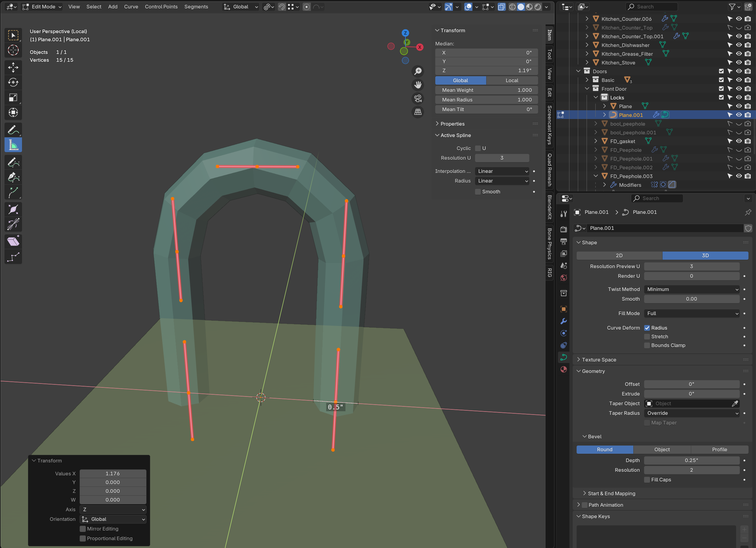Switch curve shape to 2D
The height and width of the screenshot is (548, 756).
[x=619, y=255]
